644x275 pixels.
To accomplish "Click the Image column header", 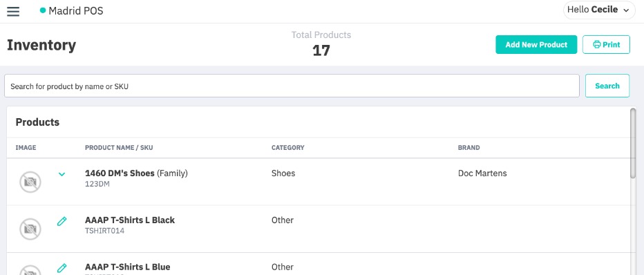I will pos(26,148).
